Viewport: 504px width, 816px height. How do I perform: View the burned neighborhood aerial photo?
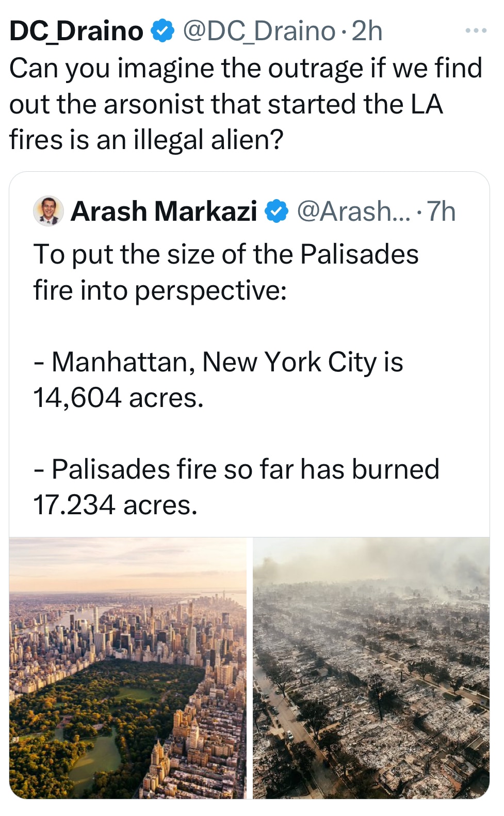[371, 667]
